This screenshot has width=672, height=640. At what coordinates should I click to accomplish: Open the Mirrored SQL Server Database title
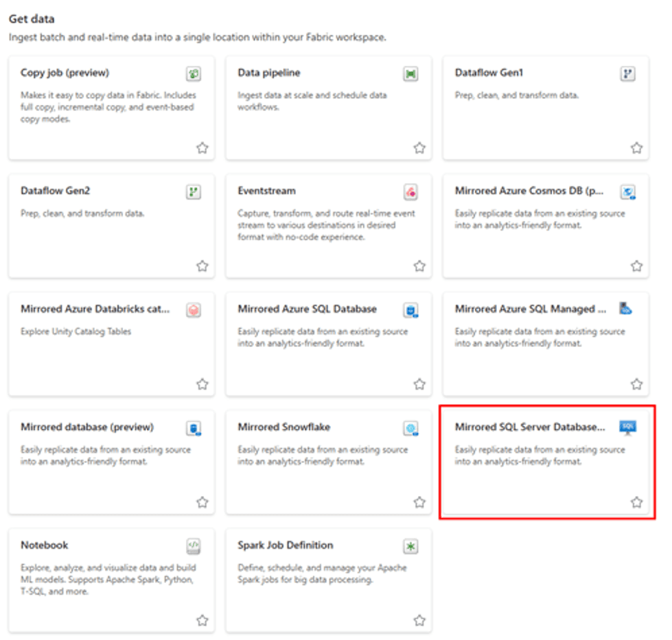point(530,427)
